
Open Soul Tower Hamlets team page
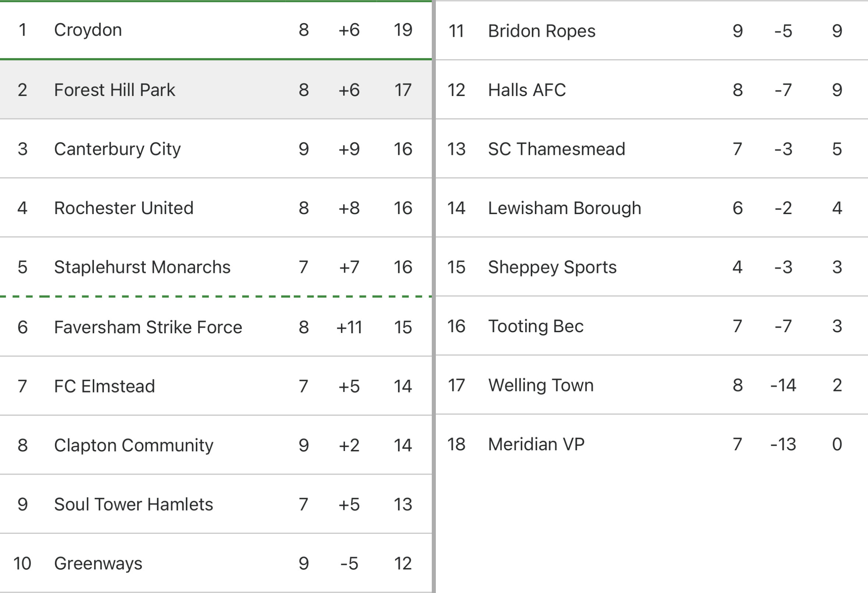point(216,504)
